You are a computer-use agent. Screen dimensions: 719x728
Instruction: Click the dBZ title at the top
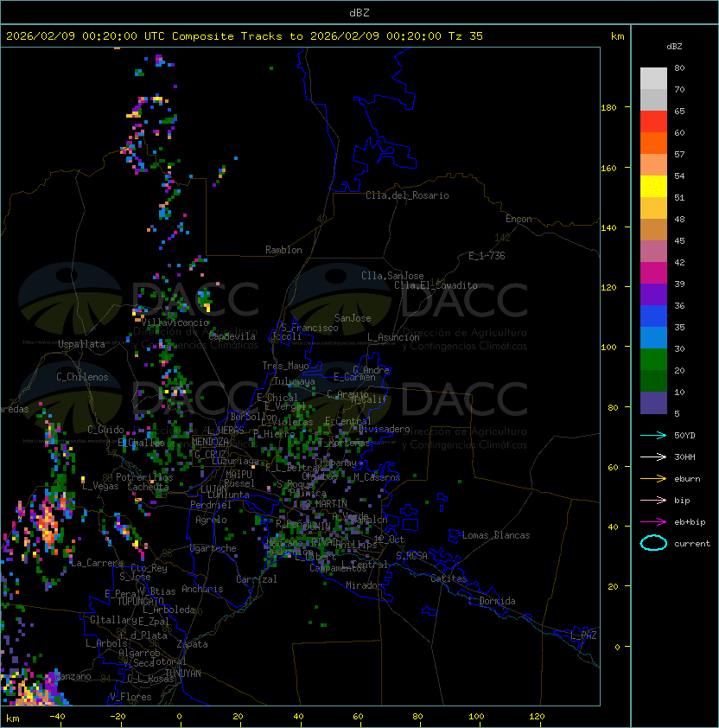(x=359, y=12)
